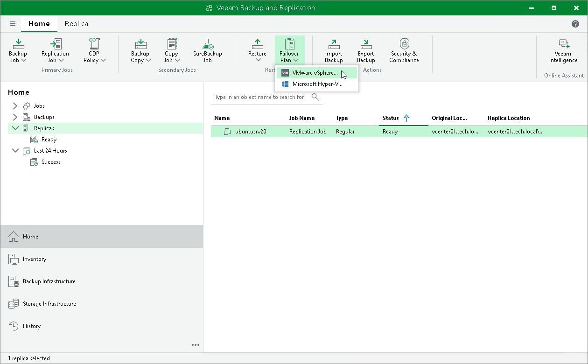
Task: Open Import Backup action
Action: (x=334, y=51)
